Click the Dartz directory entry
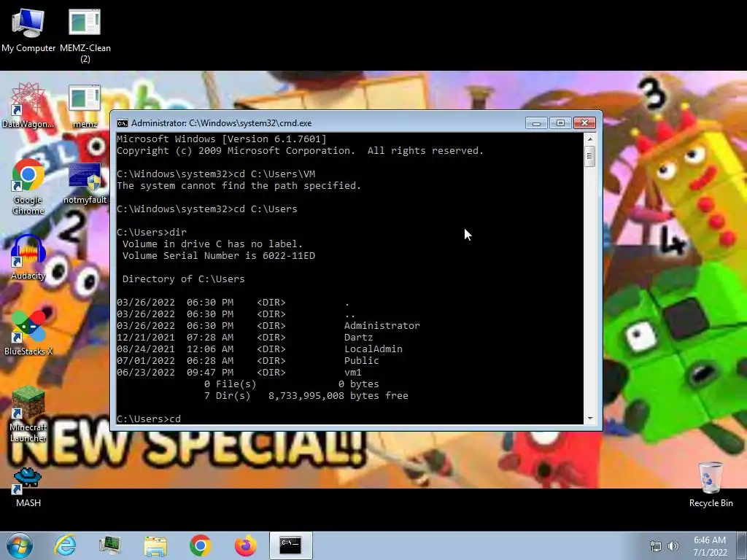The height and width of the screenshot is (560, 747). tap(358, 338)
